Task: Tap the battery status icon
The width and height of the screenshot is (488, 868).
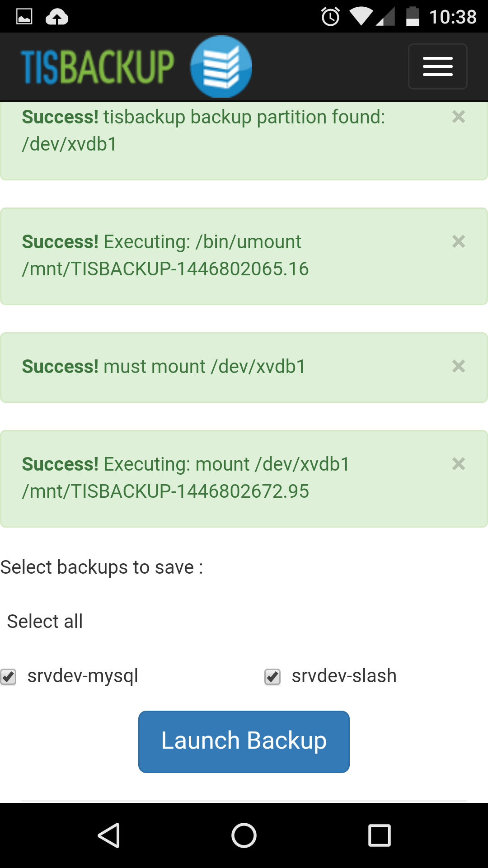Action: [x=413, y=17]
